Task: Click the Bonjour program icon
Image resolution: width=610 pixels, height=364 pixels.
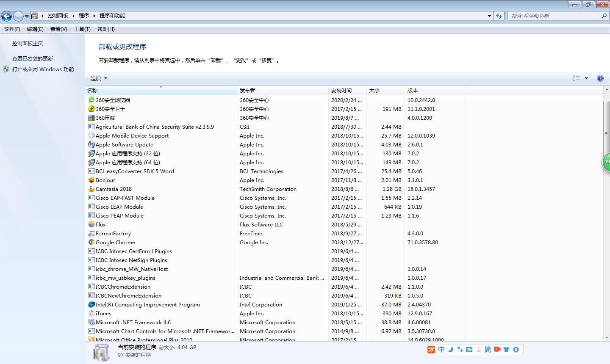Action: pos(91,180)
